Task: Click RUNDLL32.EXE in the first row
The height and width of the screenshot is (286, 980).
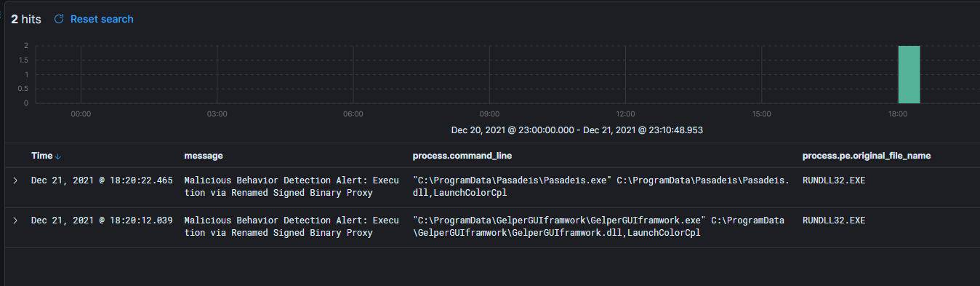Action: click(834, 180)
